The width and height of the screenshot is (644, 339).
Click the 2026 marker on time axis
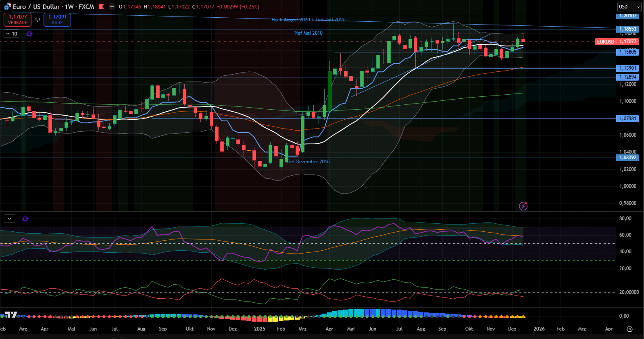539,329
